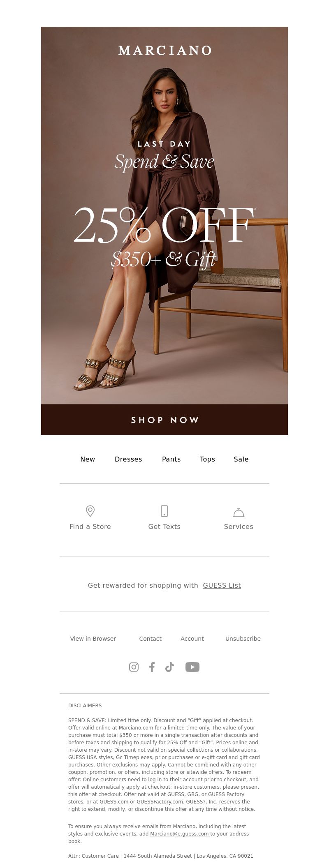Click the Marciano@e.guess.com email address

(180, 833)
